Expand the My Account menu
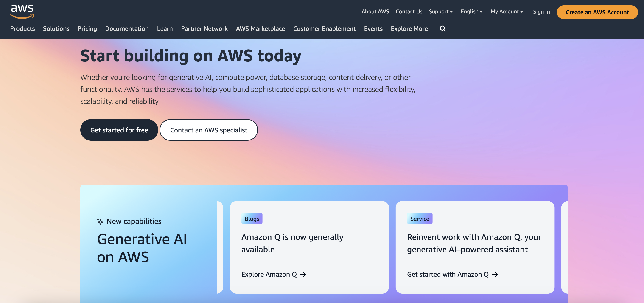This screenshot has height=303, width=644. coord(507,11)
